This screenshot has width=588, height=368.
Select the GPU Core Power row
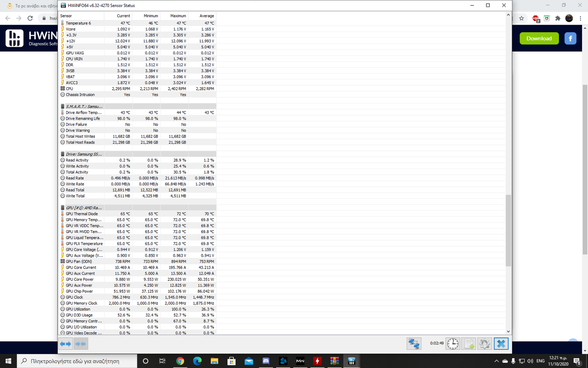[137, 279]
